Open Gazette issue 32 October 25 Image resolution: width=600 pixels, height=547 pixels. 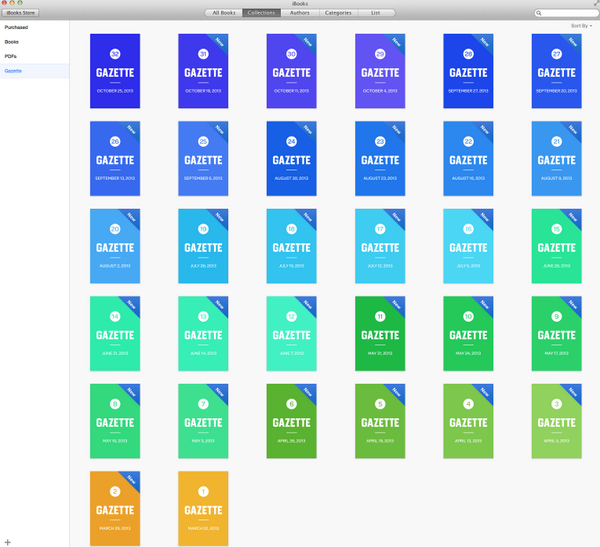115,71
